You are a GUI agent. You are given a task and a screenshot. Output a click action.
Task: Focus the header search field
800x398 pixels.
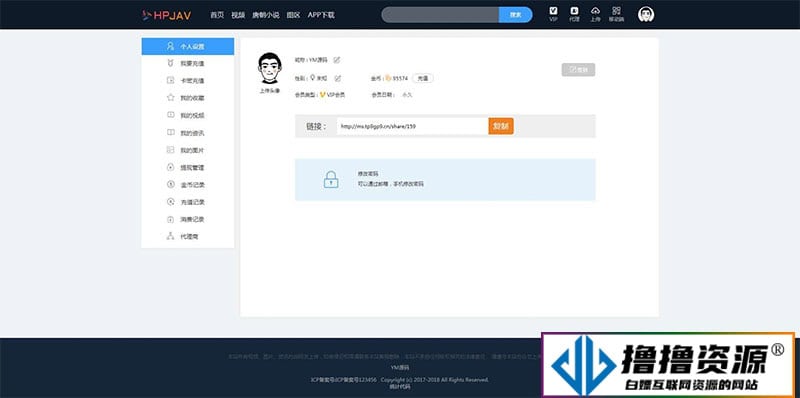click(440, 15)
